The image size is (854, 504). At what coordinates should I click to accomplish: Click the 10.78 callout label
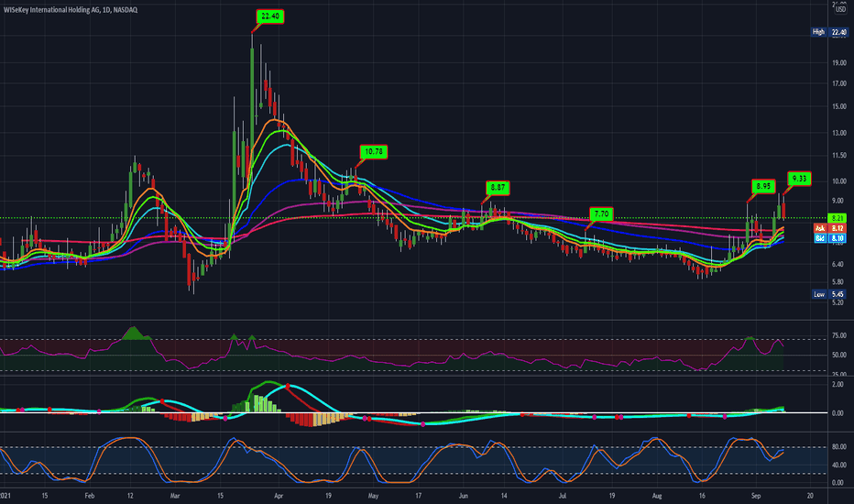coord(374,151)
